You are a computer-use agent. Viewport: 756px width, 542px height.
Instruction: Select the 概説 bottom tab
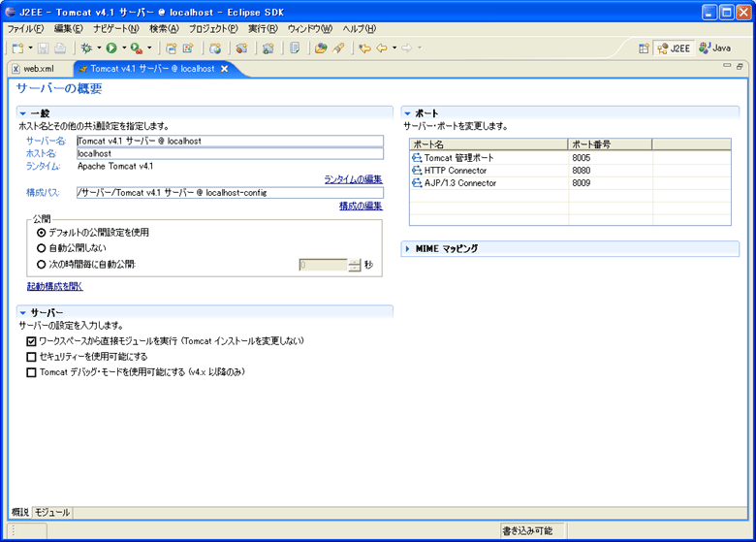(x=19, y=512)
